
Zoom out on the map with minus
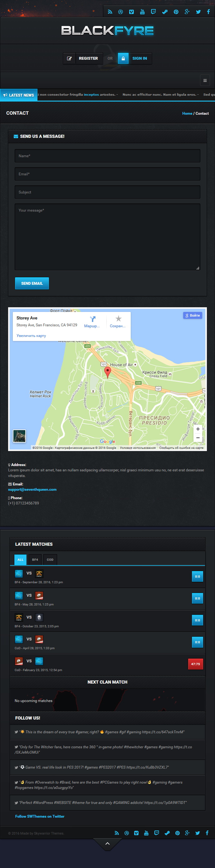(x=198, y=438)
